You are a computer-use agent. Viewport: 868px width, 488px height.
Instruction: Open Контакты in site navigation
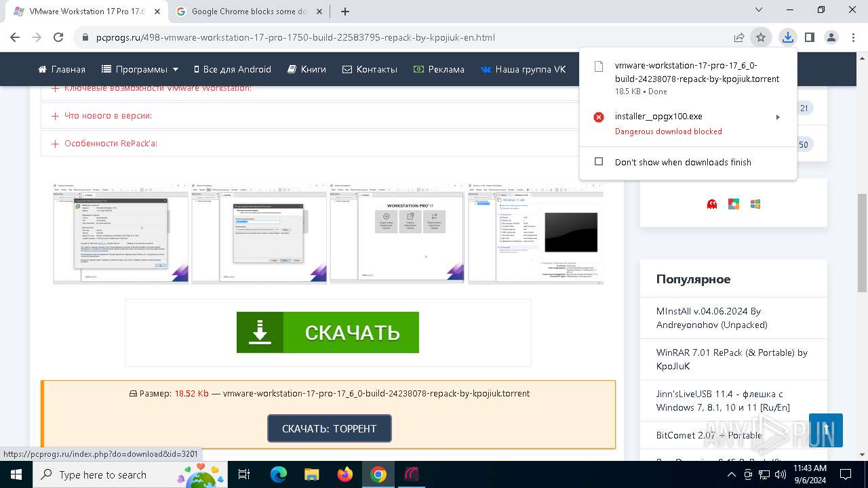click(370, 69)
